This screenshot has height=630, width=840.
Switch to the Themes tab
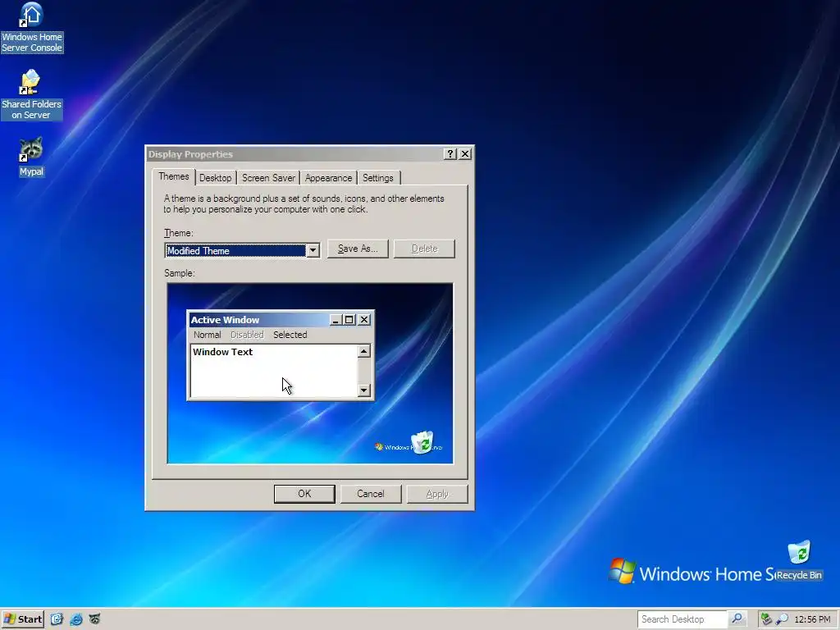click(x=174, y=177)
